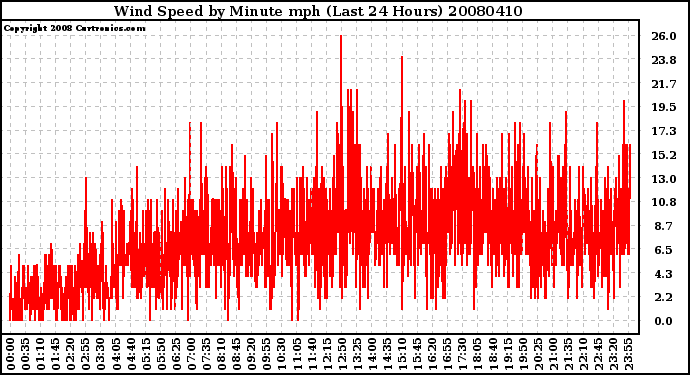Image resolution: width=690 pixels, height=375 pixels.
Task: Click the 21:00 time label
Action: pyautogui.click(x=553, y=354)
